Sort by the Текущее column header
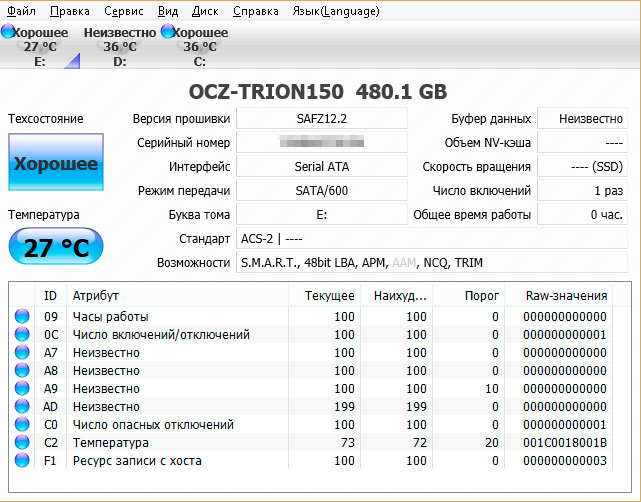Image resolution: width=641 pixels, height=502 pixels. click(x=325, y=296)
